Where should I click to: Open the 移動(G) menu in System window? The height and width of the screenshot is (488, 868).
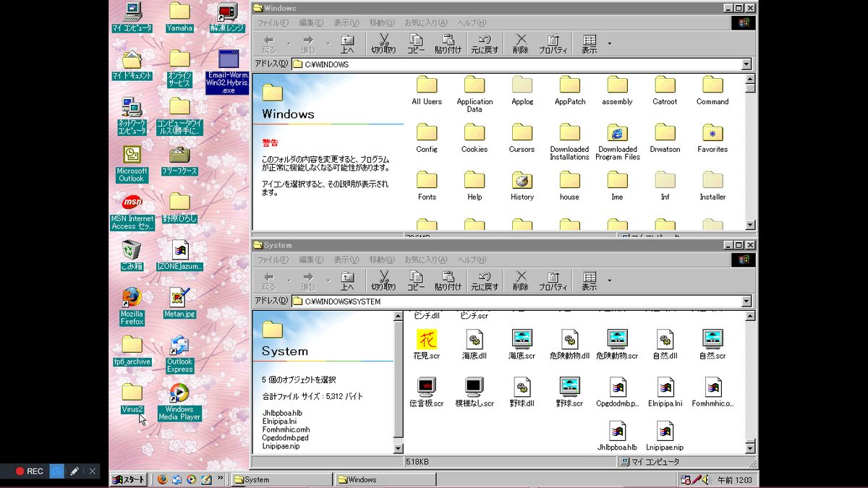click(x=382, y=260)
